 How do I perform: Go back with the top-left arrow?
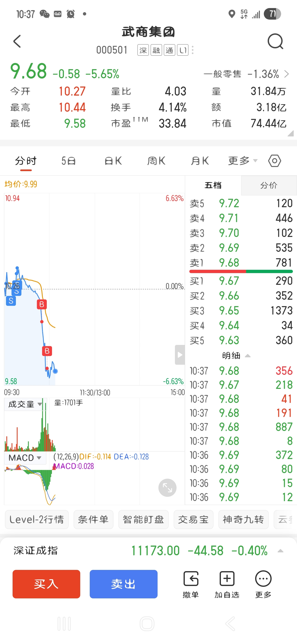[x=17, y=41]
